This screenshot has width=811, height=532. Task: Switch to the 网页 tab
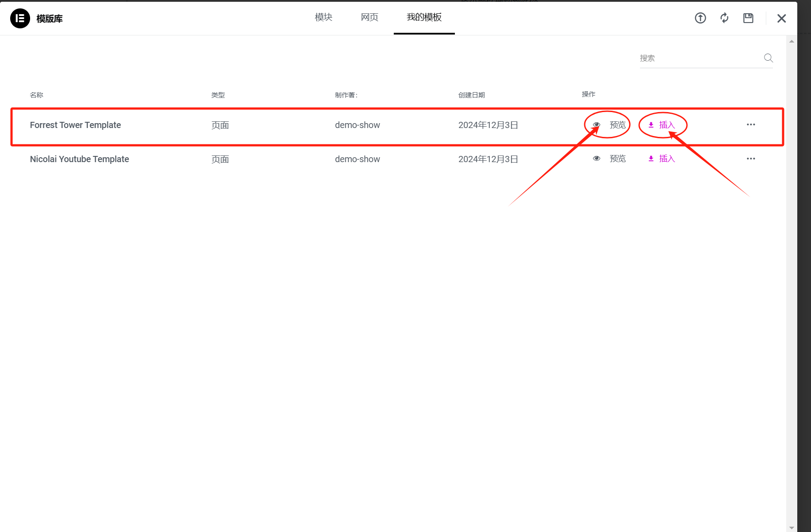369,17
